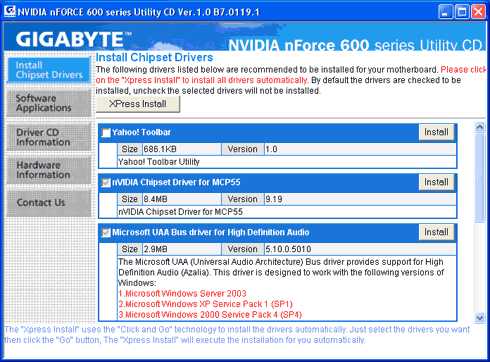This screenshot has height=362, width=490.
Task: Toggle nVIDIA Chipset Driver for MCP55 checkbox
Action: click(x=106, y=183)
